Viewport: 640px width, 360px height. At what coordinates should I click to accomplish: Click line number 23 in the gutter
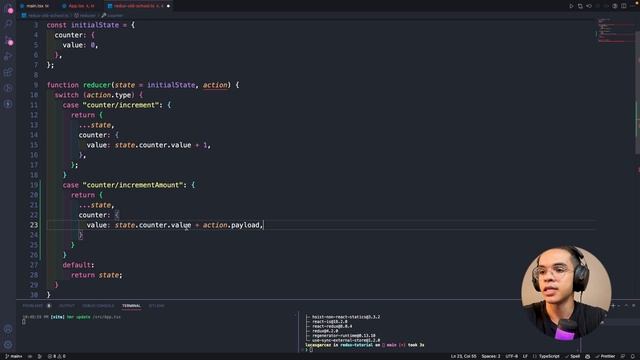pyautogui.click(x=33, y=225)
